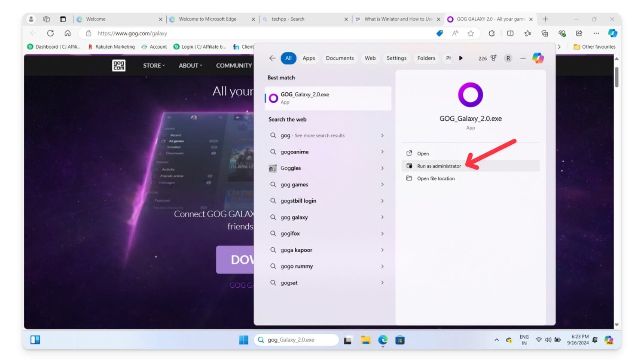Click the taskbar search box

coord(296,340)
